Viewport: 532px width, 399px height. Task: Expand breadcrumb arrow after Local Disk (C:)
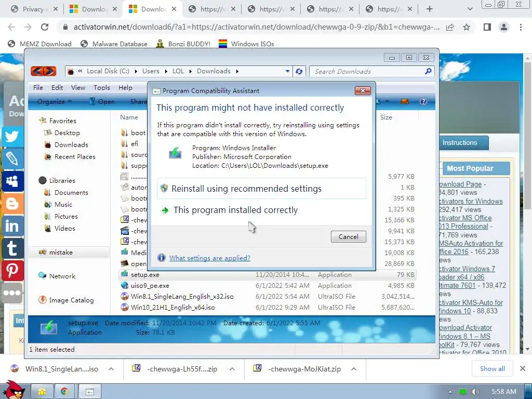pyautogui.click(x=136, y=71)
